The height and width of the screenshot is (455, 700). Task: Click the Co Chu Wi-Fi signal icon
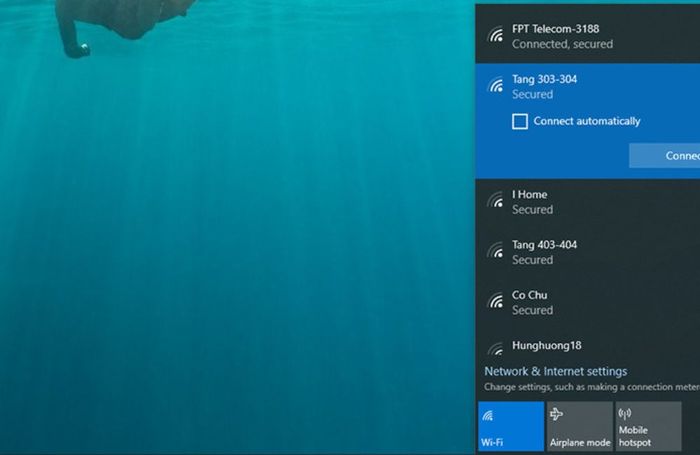point(496,301)
